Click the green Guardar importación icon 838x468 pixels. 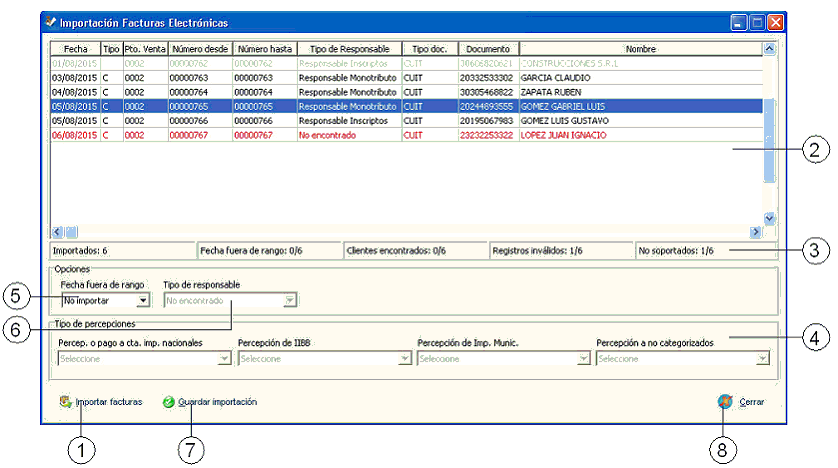(x=169, y=402)
